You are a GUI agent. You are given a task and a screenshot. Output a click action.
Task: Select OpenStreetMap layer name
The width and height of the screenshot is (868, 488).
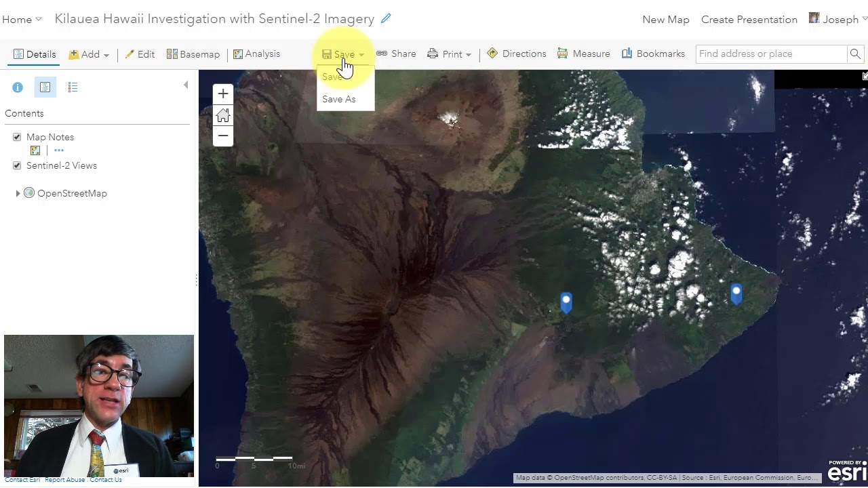pos(72,194)
